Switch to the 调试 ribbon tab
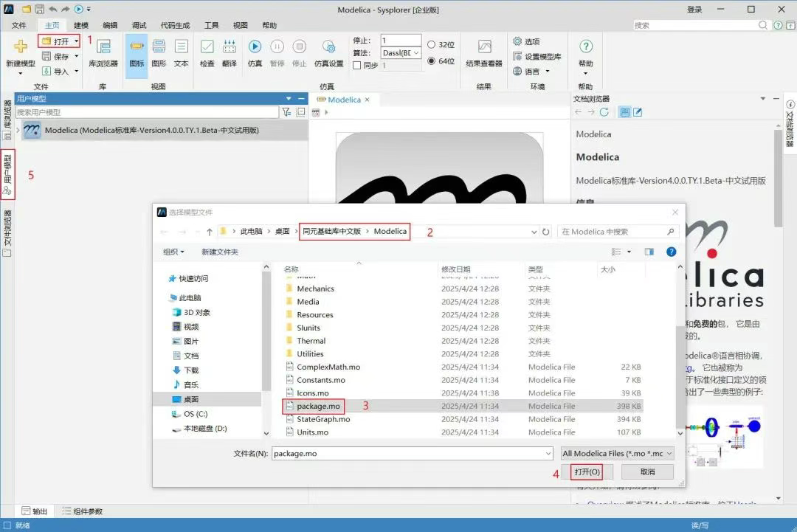This screenshot has width=797, height=532. (x=139, y=25)
